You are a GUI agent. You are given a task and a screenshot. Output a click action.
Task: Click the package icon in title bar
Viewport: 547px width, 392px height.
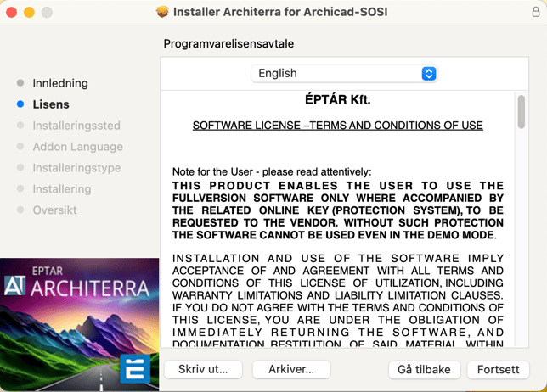point(162,12)
